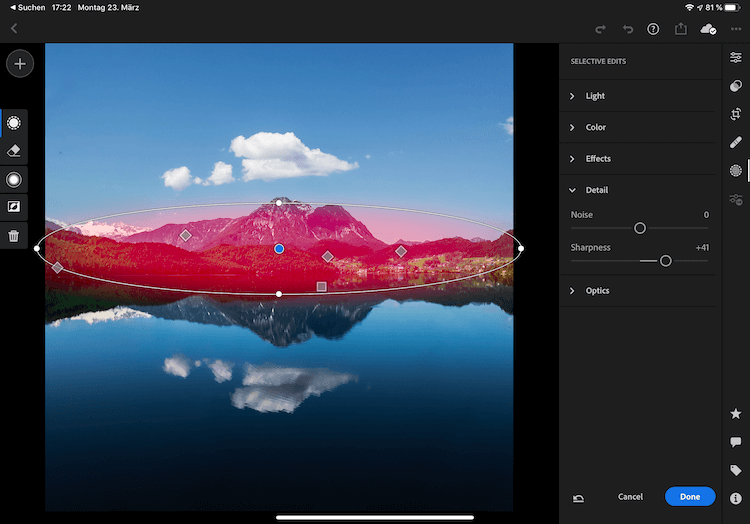Open the three-dot more options menu
This screenshot has width=750, height=524.
tap(736, 29)
